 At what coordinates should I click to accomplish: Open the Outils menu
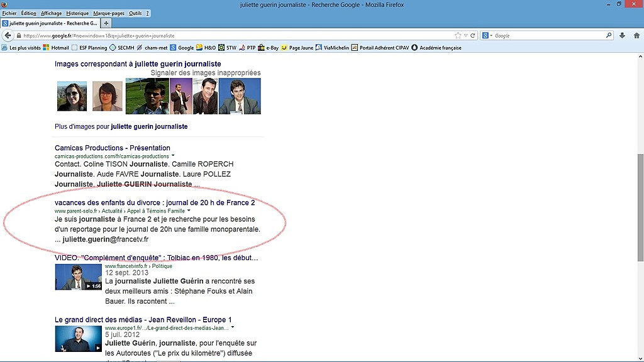click(x=135, y=13)
